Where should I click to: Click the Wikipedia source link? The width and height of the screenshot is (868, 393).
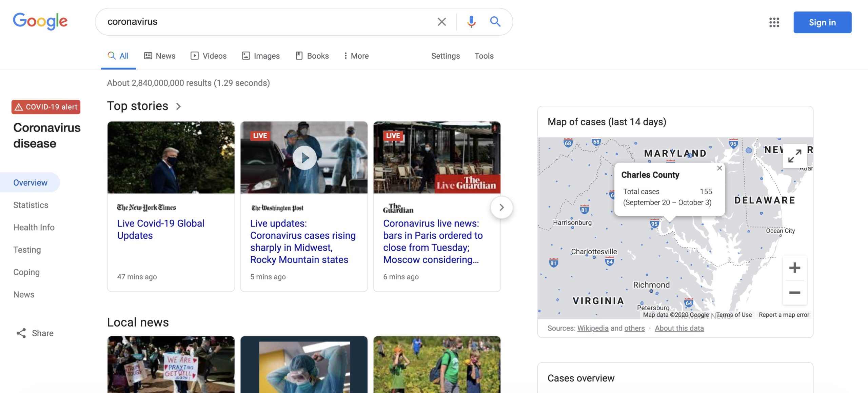pos(593,328)
